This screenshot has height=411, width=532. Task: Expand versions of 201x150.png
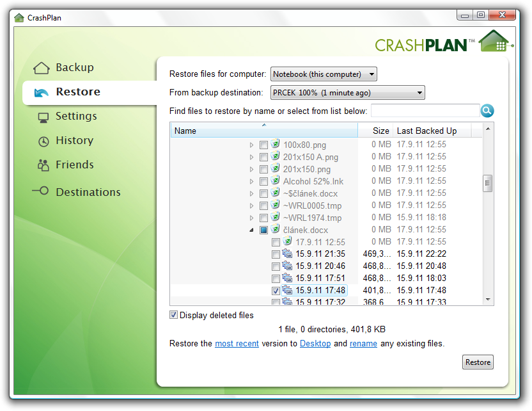point(251,170)
